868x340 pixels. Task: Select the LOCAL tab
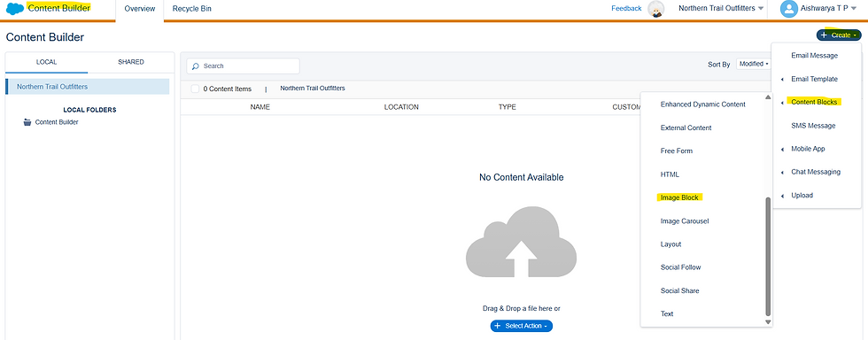pyautogui.click(x=46, y=62)
